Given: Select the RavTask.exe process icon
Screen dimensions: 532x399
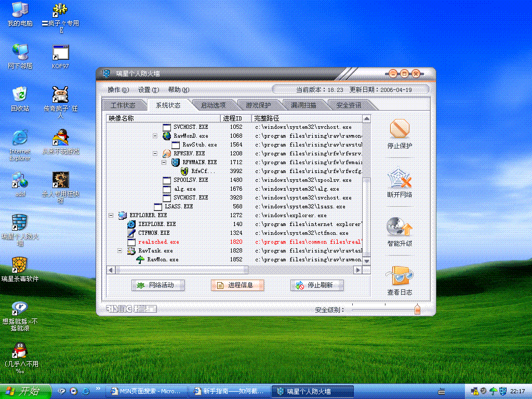Looking at the screenshot, I should pyautogui.click(x=131, y=250).
